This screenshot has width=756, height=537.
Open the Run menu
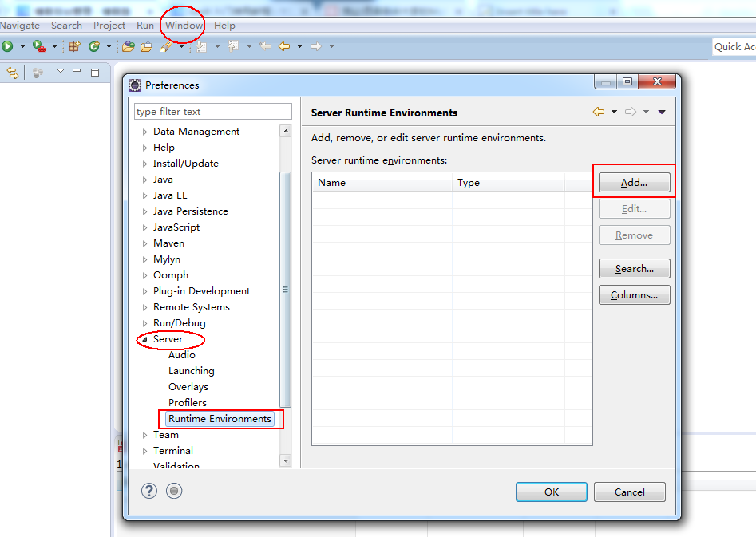pos(145,25)
